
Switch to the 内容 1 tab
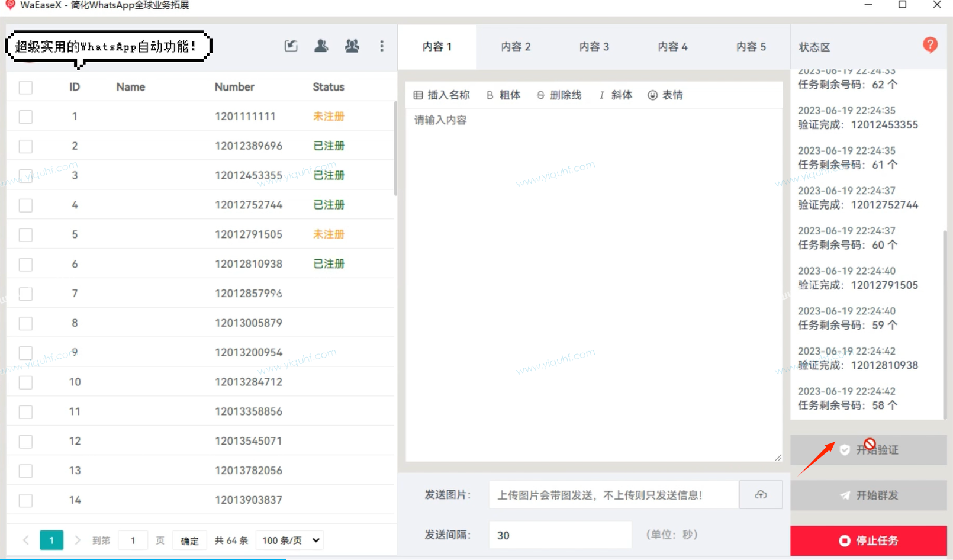pos(437,47)
